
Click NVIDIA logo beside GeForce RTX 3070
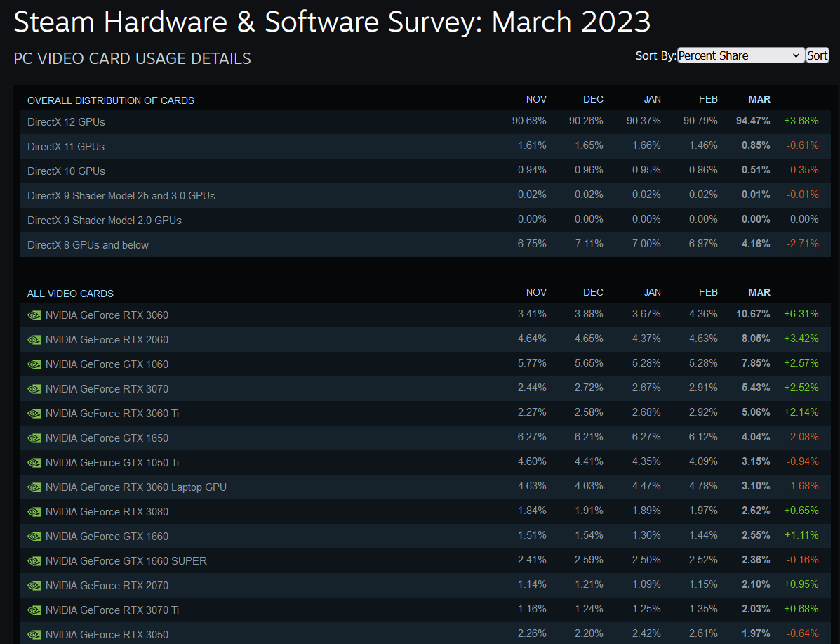pos(34,389)
